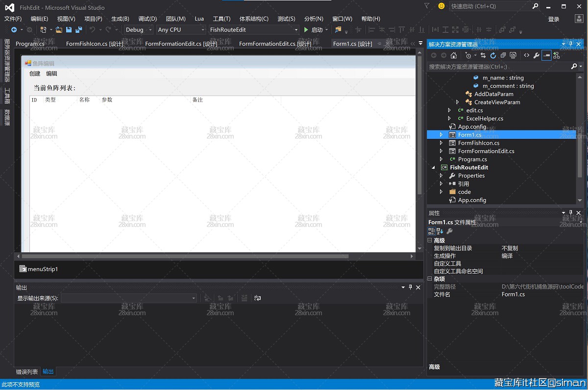
Task: Click the Collapse All icon in Solution Explorer
Action: tap(503, 55)
